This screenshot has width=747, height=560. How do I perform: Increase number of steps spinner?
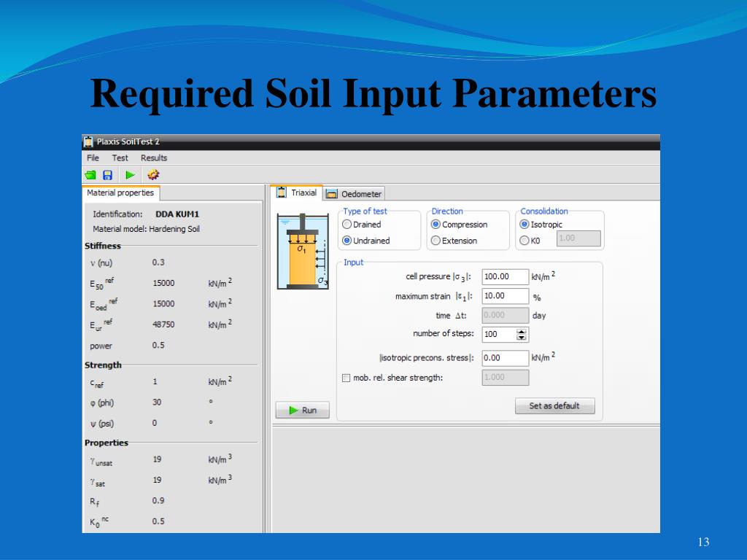(522, 332)
